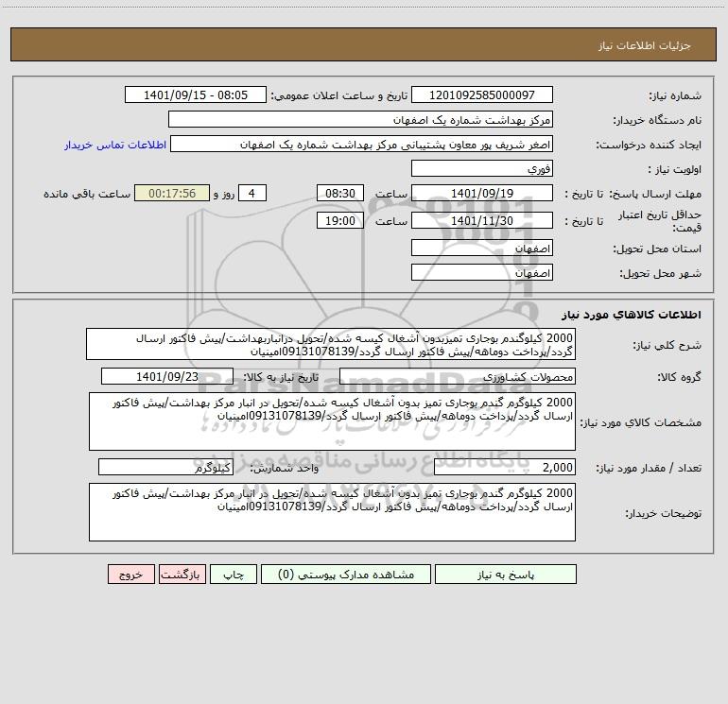This screenshot has height=704, width=728.
Task: Open 'مشاهده مدارک پیوستی (0)' attachments
Action: point(346,575)
